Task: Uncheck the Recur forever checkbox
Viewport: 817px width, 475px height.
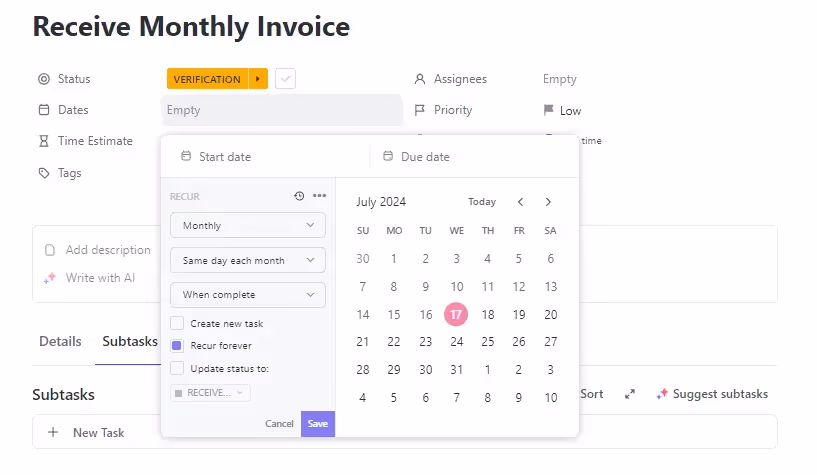Action: (x=177, y=346)
